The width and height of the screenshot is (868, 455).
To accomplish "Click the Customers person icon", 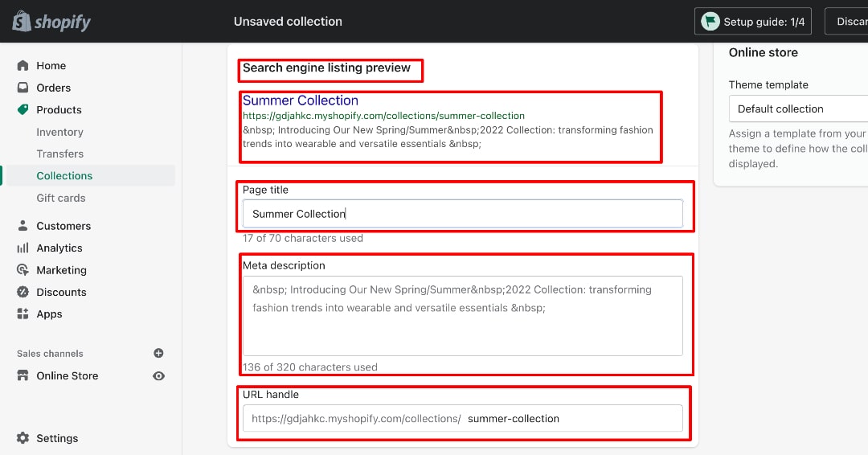I will pyautogui.click(x=23, y=226).
